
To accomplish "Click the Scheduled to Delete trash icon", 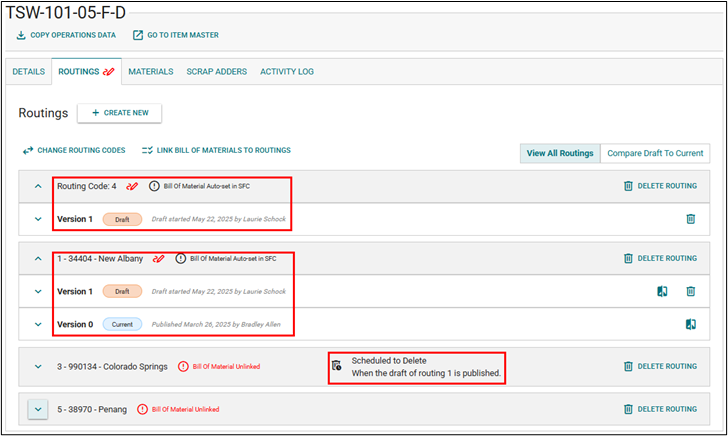I will (337, 366).
